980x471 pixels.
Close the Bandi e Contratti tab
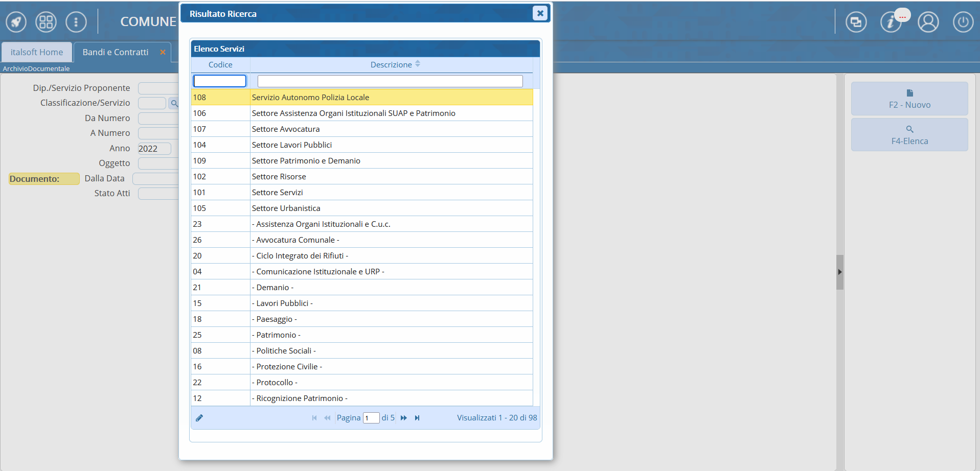(163, 52)
